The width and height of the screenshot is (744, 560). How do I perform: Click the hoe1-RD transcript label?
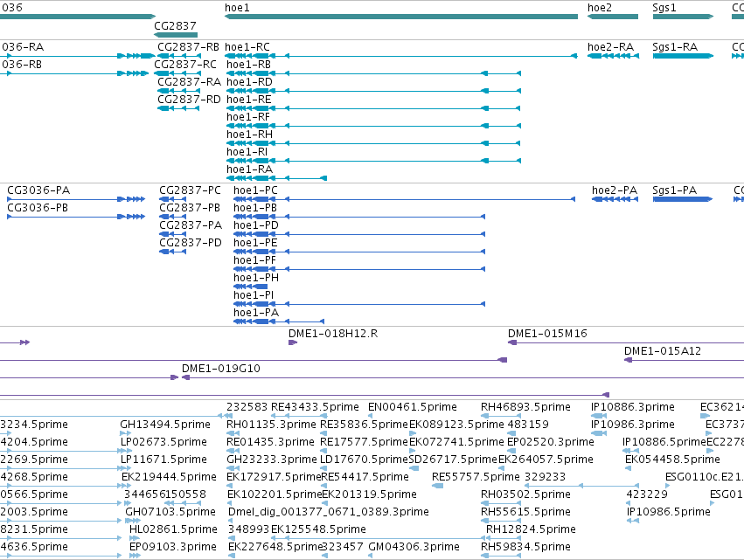pyautogui.click(x=249, y=82)
